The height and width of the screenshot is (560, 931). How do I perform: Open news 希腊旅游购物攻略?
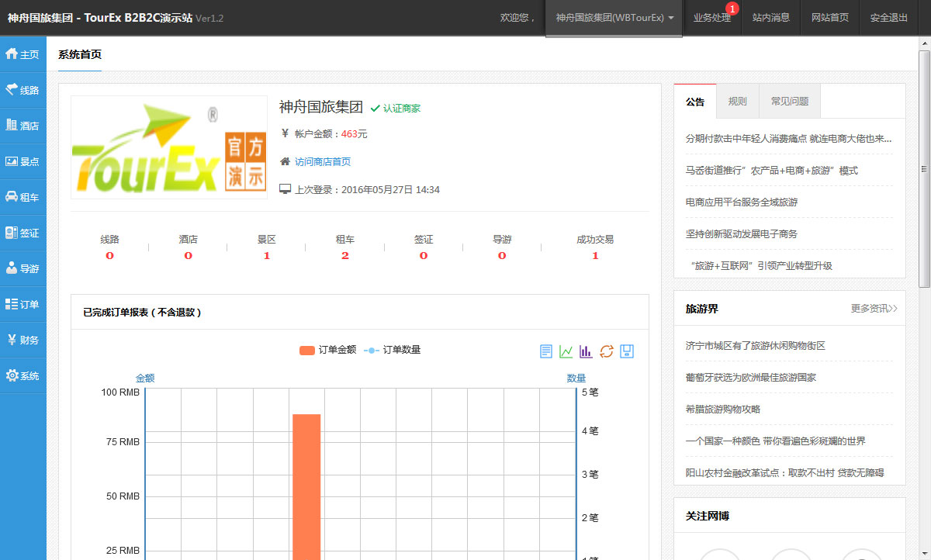coord(723,410)
